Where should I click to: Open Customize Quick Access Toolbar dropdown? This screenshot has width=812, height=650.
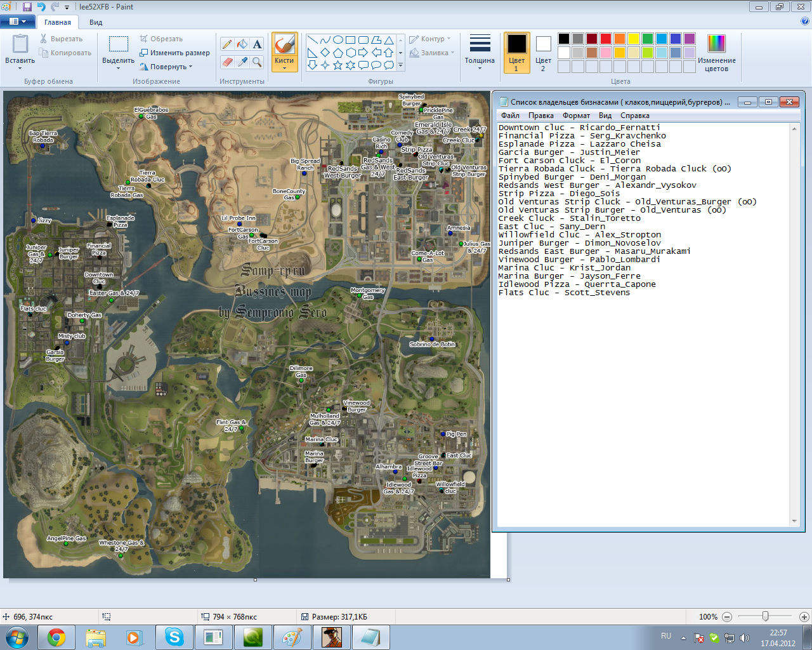click(x=67, y=8)
